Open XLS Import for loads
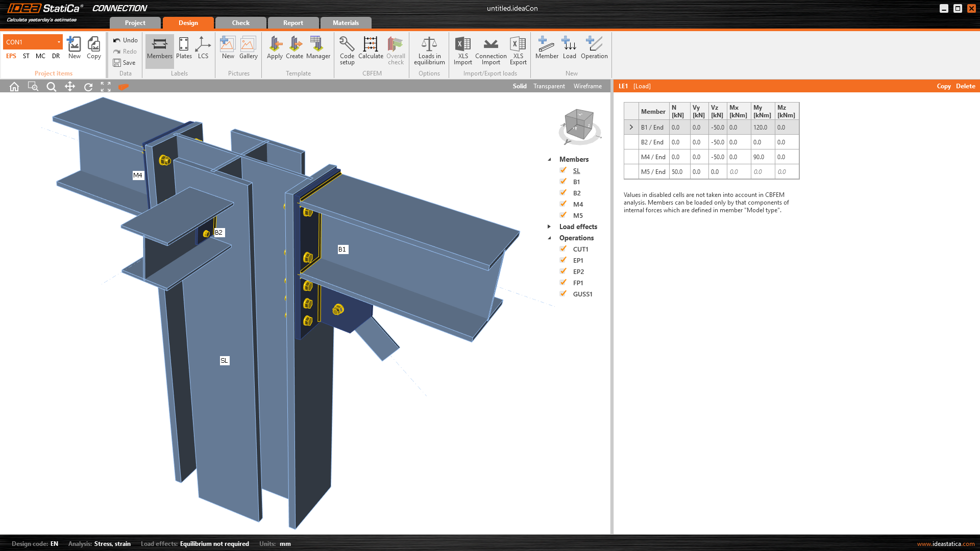980x551 pixels. click(462, 44)
